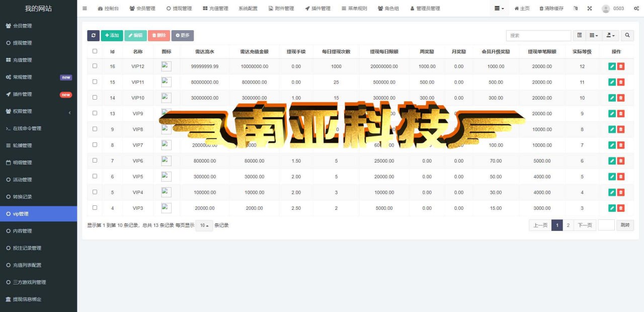Tick the checkbox for VIP12 row
The width and height of the screenshot is (644, 312).
click(x=95, y=66)
